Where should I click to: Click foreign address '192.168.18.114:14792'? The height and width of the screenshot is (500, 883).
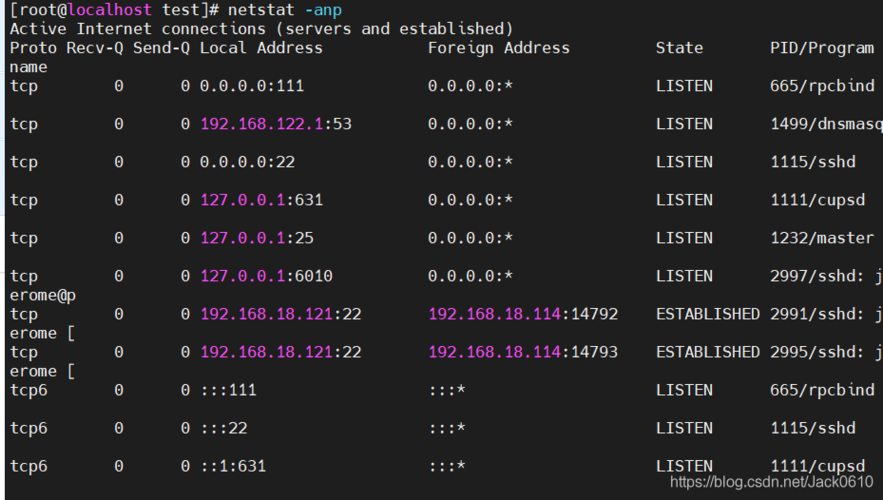coord(523,314)
